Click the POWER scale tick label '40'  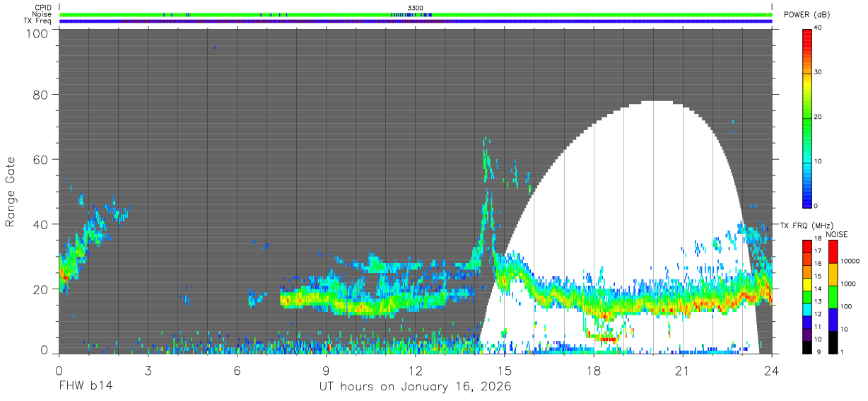(819, 28)
